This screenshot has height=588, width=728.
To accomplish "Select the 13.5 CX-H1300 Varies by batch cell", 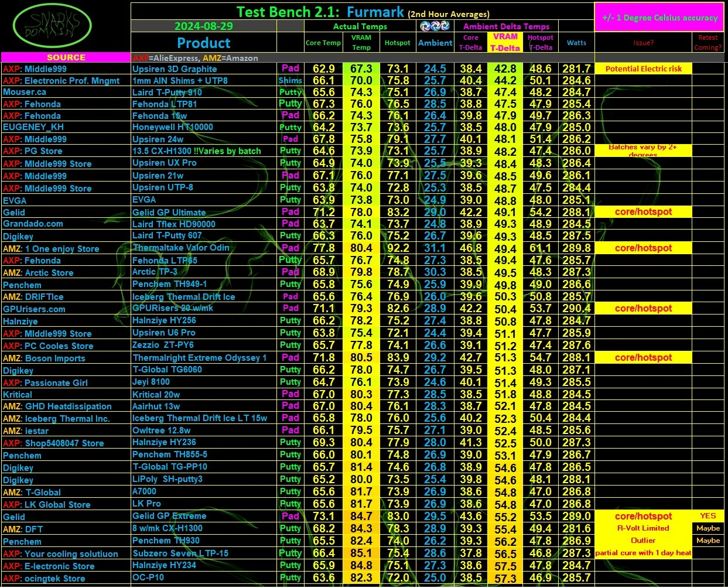I will click(204, 151).
